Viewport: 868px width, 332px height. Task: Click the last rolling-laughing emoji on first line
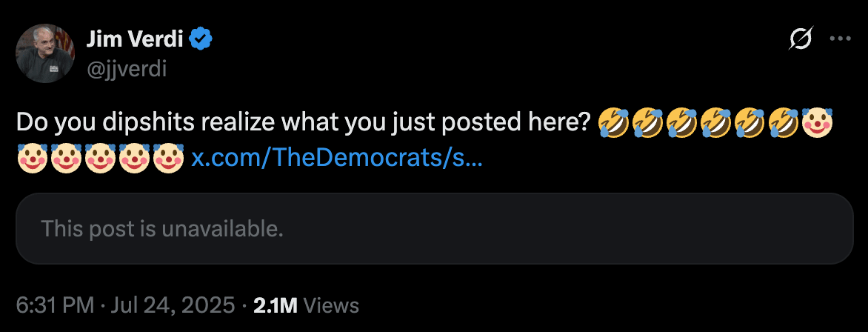point(784,122)
